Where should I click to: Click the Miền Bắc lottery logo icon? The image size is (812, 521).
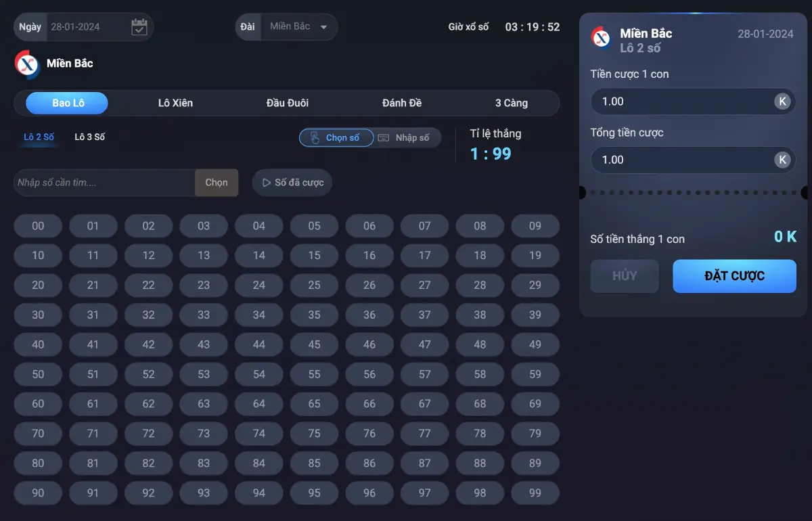coord(28,64)
